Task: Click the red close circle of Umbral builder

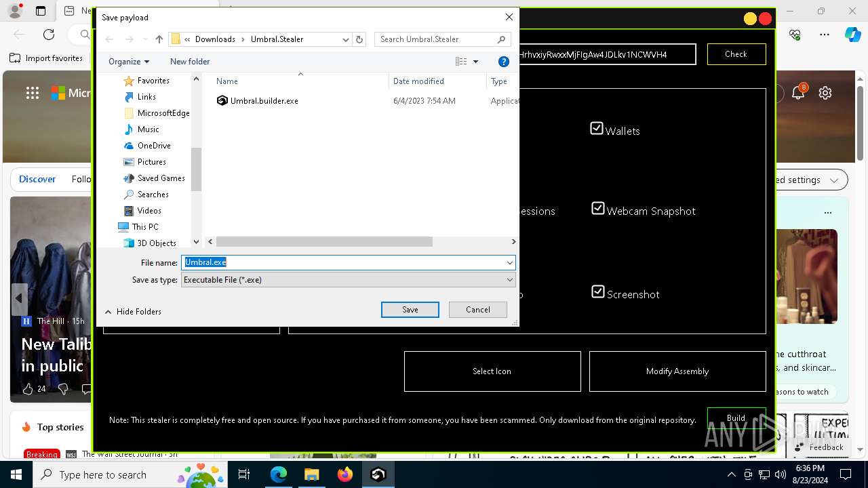Action: pyautogui.click(x=766, y=19)
